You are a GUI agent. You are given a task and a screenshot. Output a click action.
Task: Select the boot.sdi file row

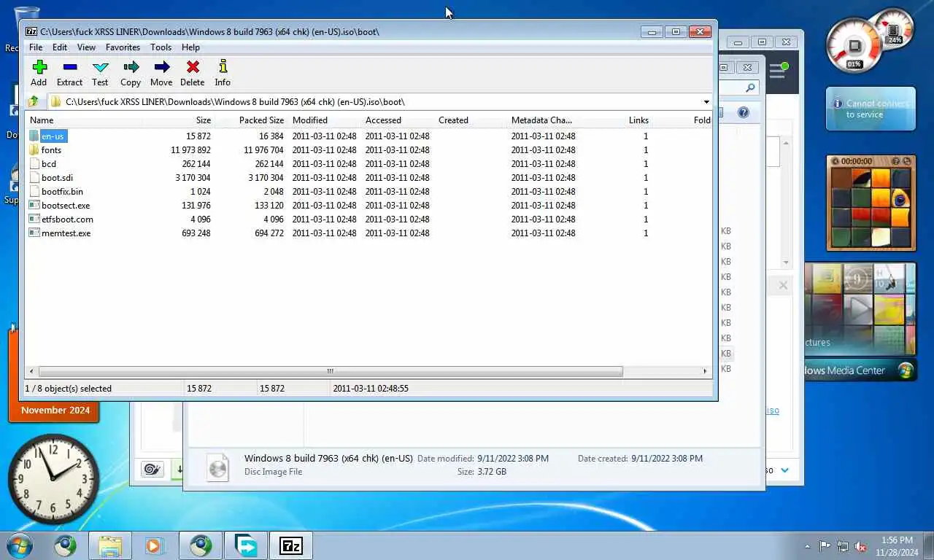click(x=368, y=178)
